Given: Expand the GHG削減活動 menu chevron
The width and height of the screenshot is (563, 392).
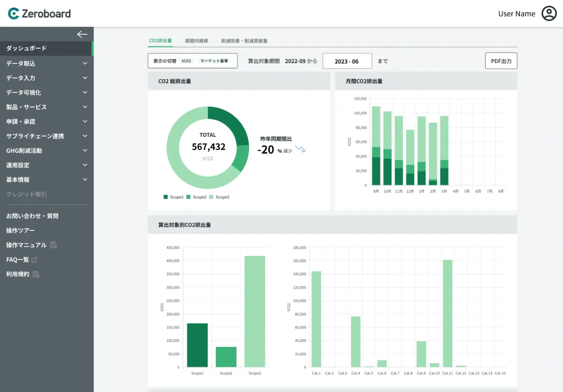Looking at the screenshot, I should [x=85, y=151].
